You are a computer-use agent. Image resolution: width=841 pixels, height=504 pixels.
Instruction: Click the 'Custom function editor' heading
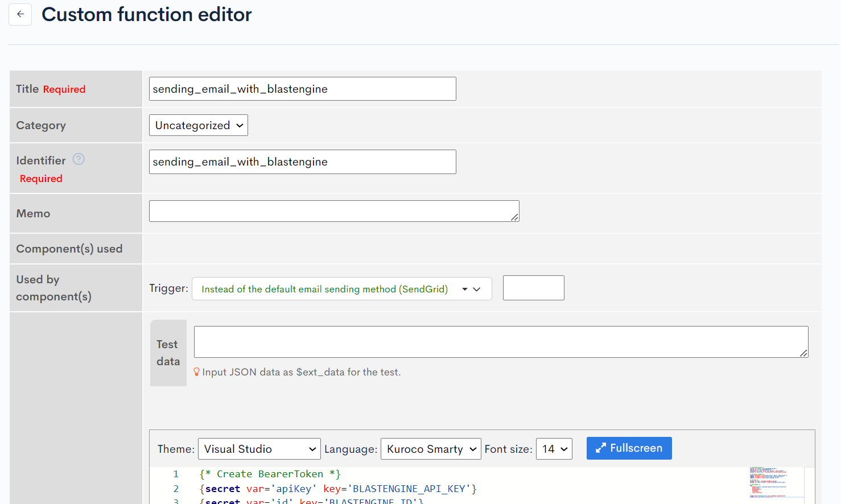[x=146, y=14]
